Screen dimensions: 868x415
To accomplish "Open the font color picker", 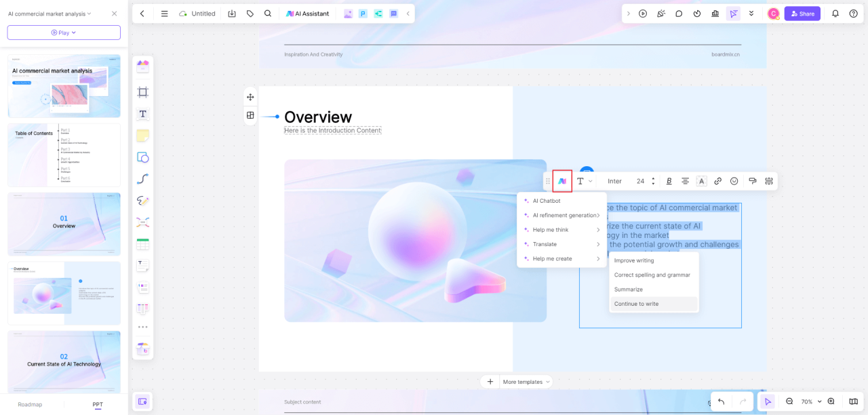I will (x=701, y=180).
